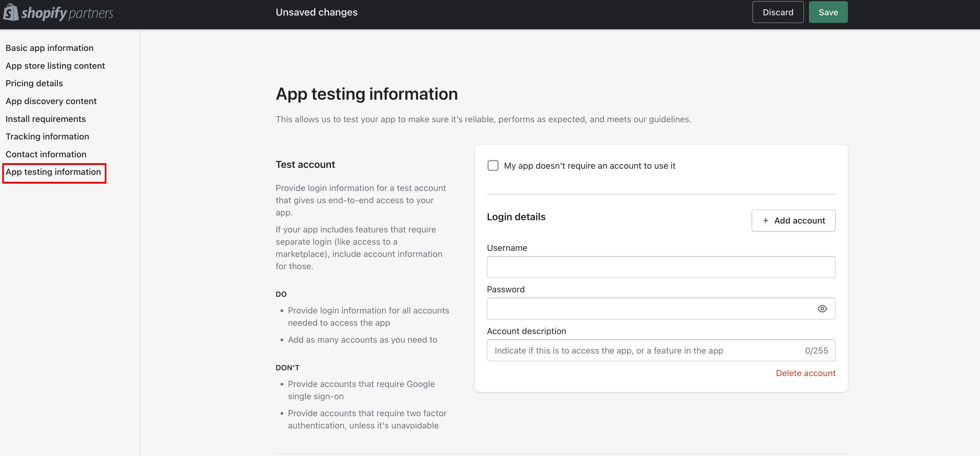Click the shopify partners wordmark text
The image size is (980, 456).
tap(67, 13)
